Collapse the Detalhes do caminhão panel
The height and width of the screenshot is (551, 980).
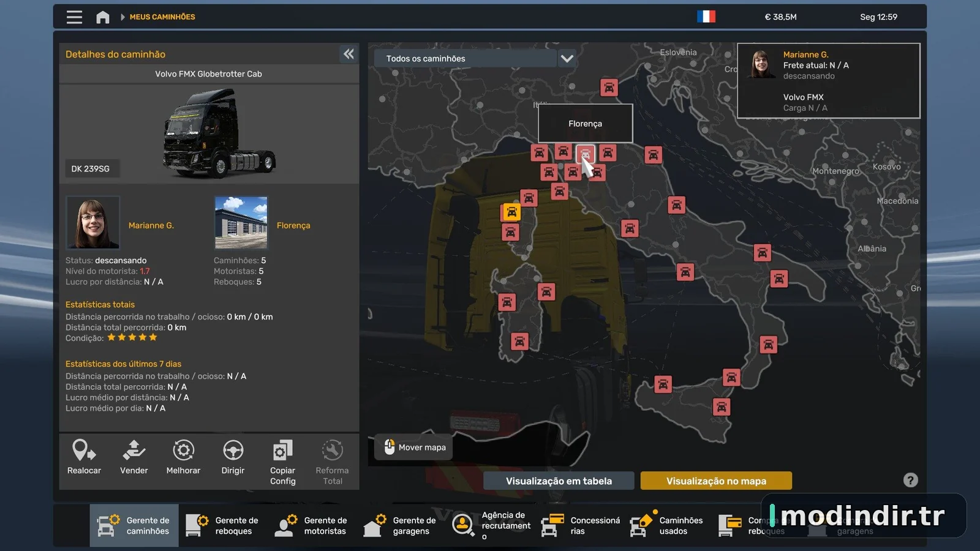[x=349, y=54]
